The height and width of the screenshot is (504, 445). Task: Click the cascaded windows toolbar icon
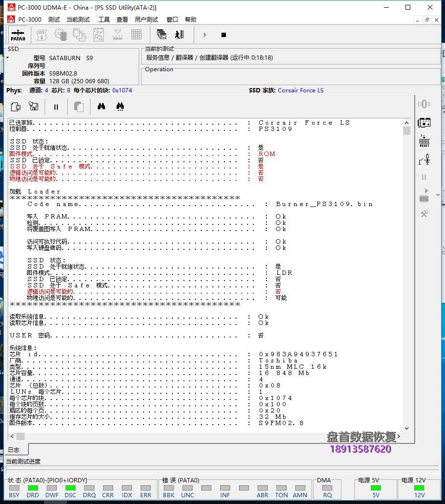coord(161,35)
